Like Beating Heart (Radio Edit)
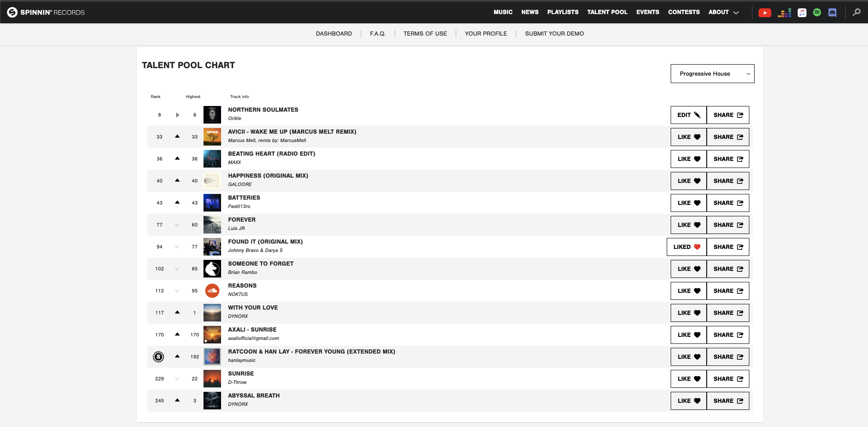The width and height of the screenshot is (868, 427). [689, 159]
